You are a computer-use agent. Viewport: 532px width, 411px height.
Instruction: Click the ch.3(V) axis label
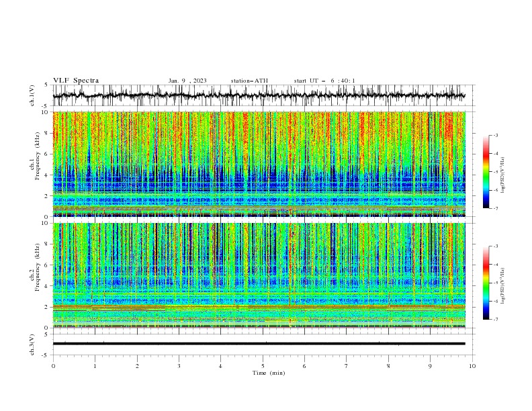[32, 345]
